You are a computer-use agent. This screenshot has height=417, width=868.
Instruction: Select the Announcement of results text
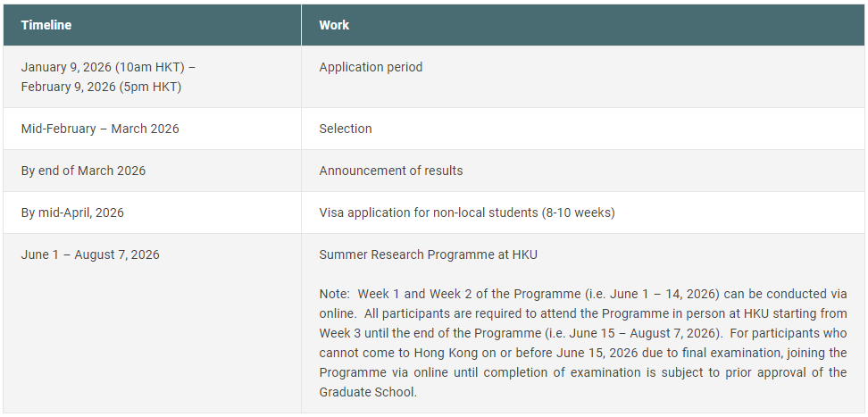(x=391, y=171)
